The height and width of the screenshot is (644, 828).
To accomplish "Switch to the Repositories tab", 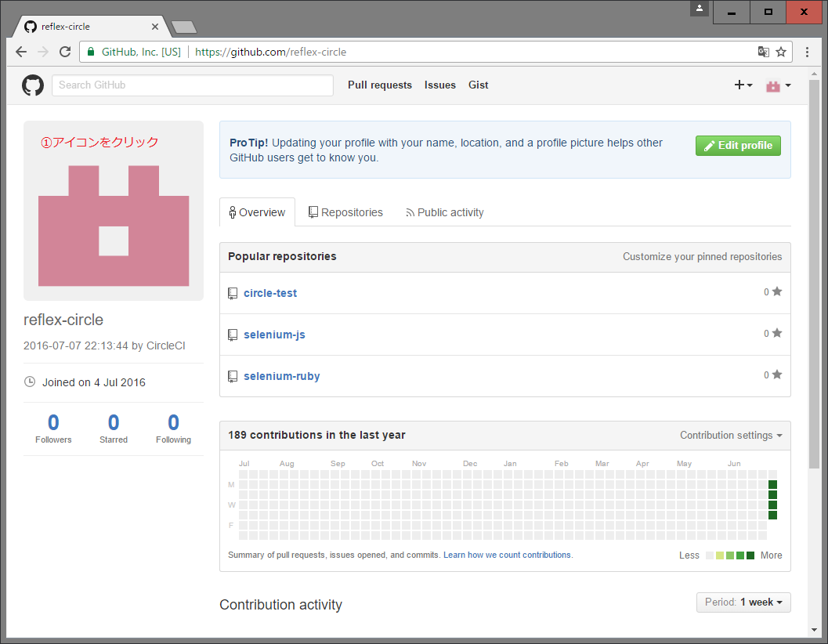I will coord(346,212).
